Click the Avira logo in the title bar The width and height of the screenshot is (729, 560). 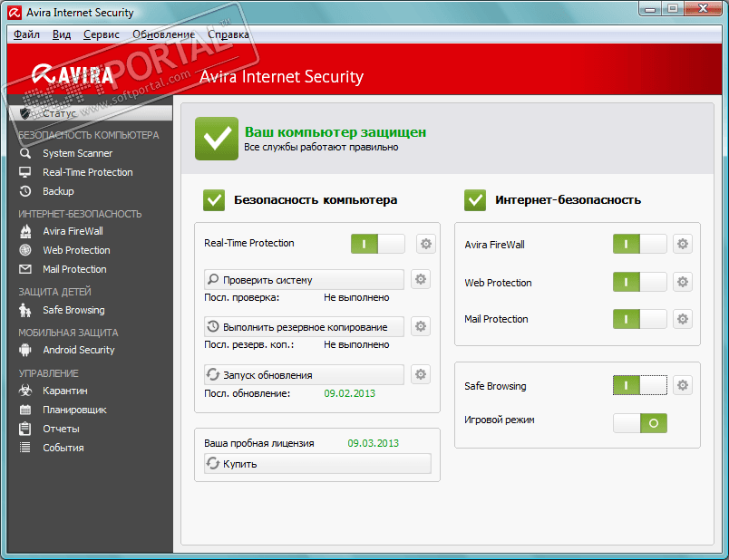[x=15, y=13]
